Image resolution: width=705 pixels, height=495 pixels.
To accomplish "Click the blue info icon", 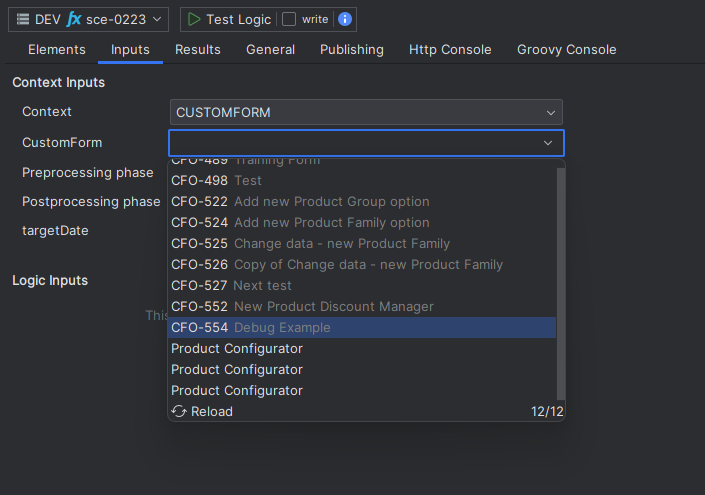I will 345,19.
